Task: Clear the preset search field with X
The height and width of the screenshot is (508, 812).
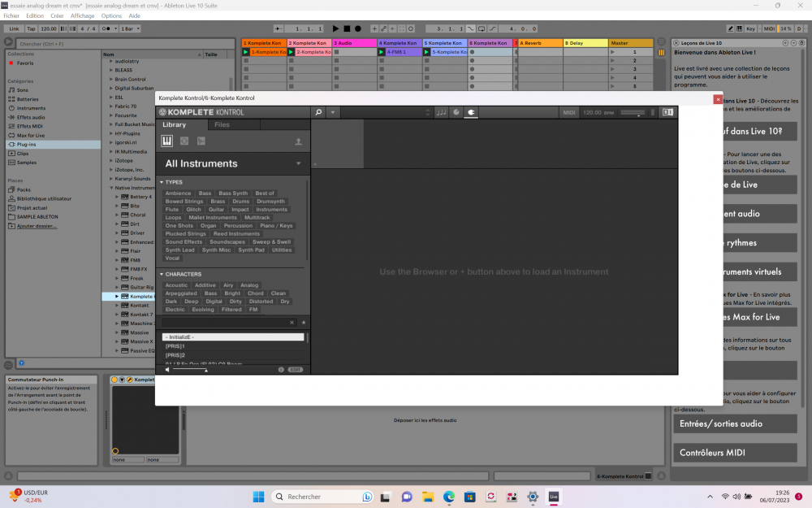Action: coord(292,323)
